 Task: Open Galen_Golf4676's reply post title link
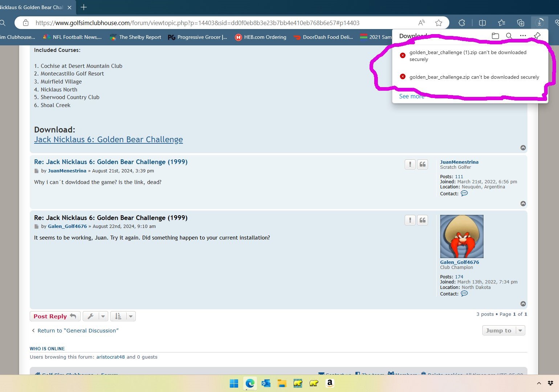(x=111, y=218)
